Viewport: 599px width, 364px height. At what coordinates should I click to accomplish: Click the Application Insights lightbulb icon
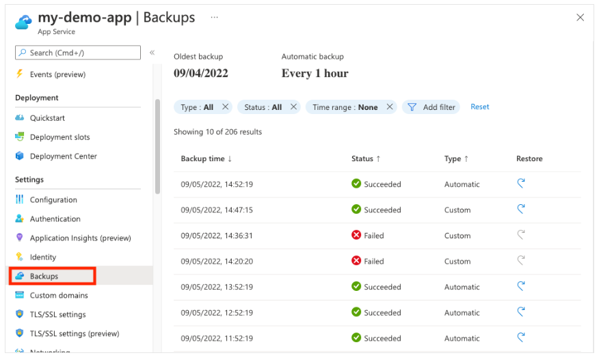19,238
